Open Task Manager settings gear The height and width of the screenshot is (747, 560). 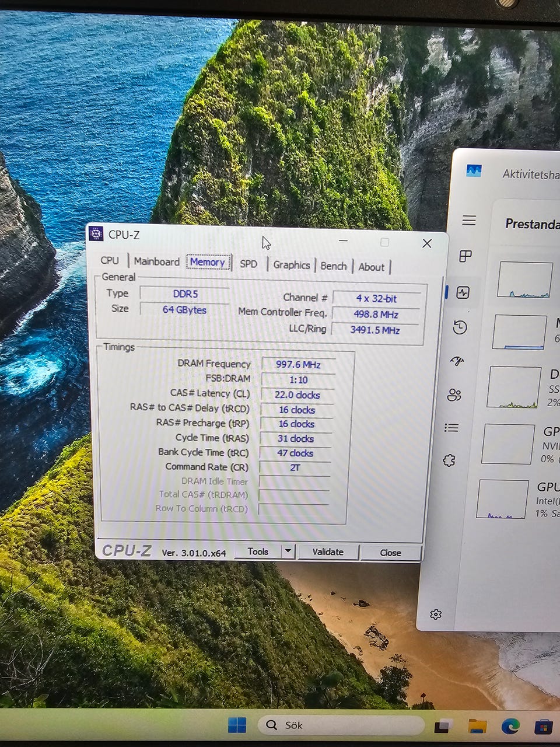[x=436, y=614]
